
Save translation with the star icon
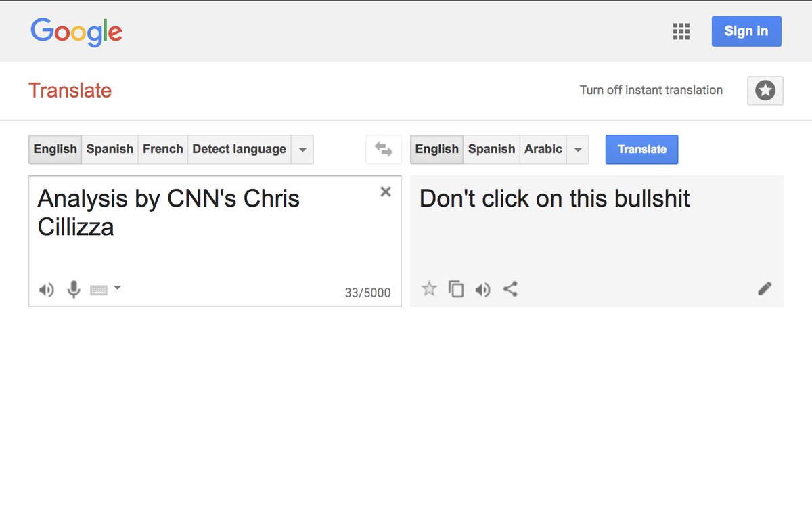pyautogui.click(x=429, y=289)
